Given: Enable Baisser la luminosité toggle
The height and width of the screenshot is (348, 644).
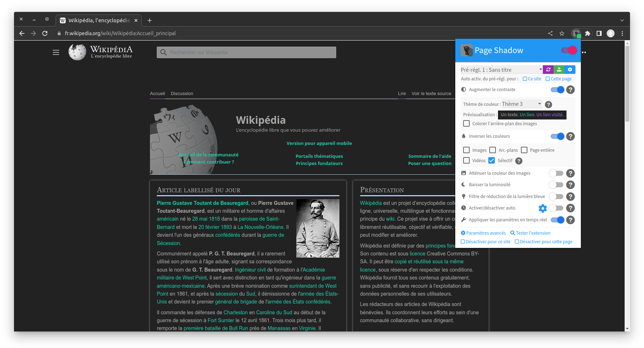Looking at the screenshot, I should click(556, 185).
